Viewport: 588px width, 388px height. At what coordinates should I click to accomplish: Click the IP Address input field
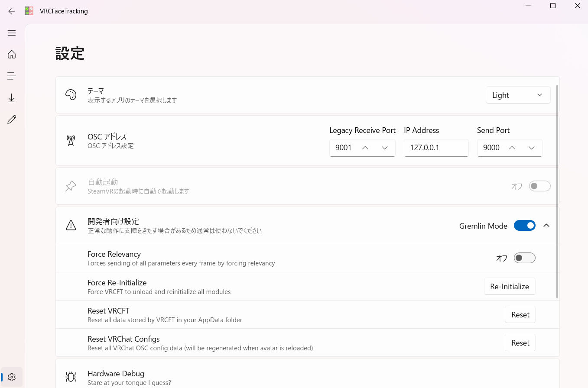(x=436, y=148)
